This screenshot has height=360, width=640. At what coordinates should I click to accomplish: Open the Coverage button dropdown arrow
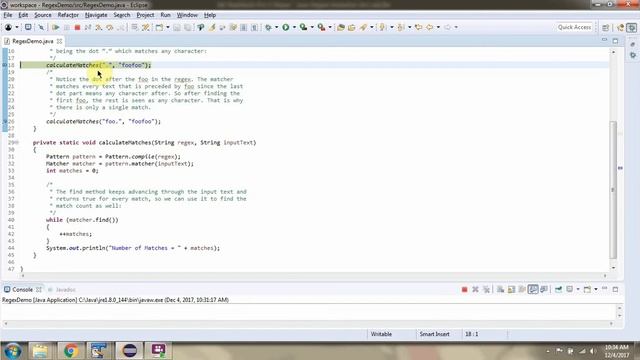pyautogui.click(x=312, y=27)
